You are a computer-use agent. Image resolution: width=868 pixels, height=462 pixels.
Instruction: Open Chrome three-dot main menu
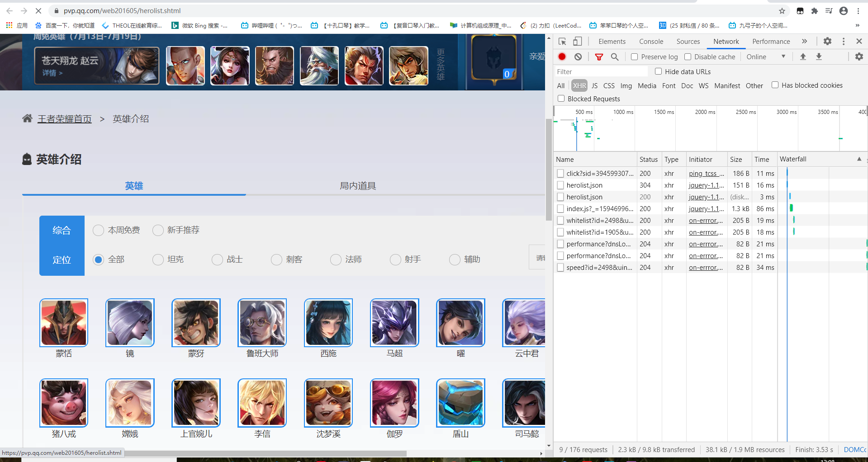click(x=858, y=11)
